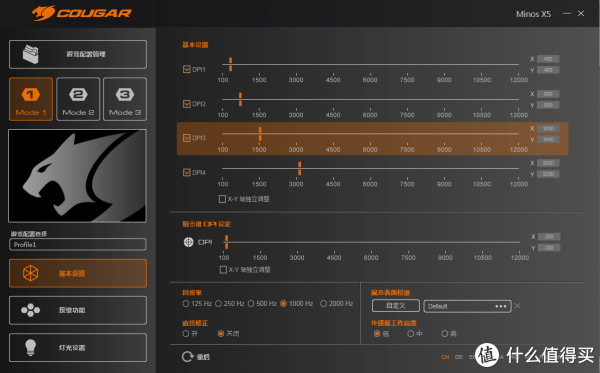The image size is (600, 373).
Task: Click the DPI3 slider handle
Action: click(x=260, y=134)
